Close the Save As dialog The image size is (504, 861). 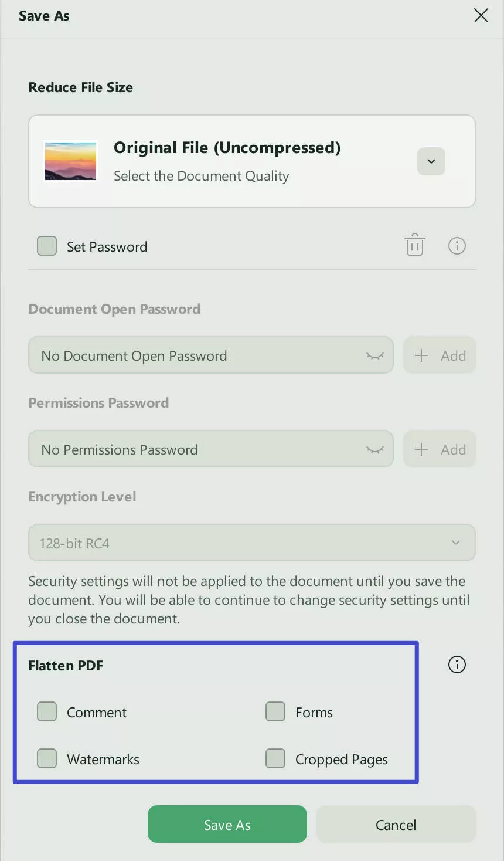click(481, 15)
